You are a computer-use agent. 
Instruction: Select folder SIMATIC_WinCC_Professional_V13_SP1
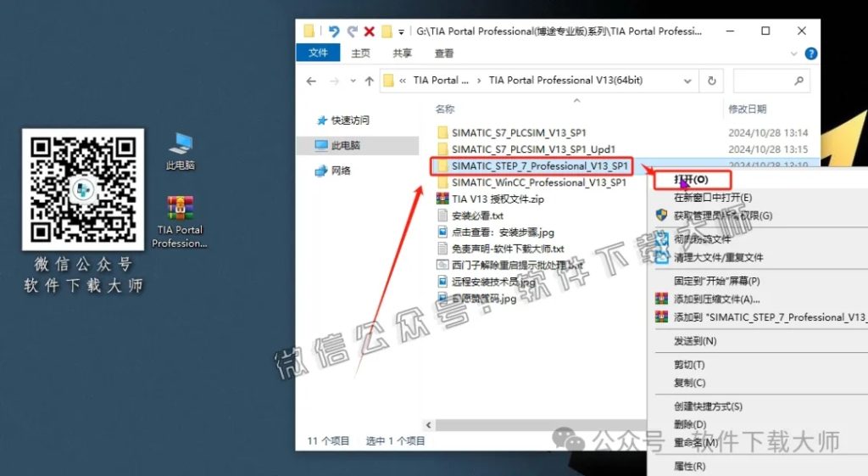tap(538, 183)
